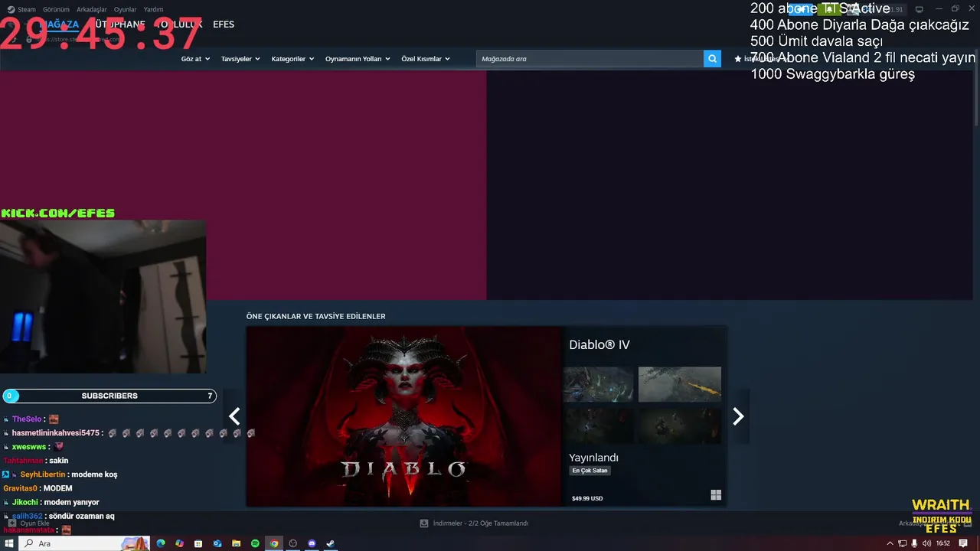Click the Oyun Ekle button
This screenshot has width=980, height=551.
(29, 523)
